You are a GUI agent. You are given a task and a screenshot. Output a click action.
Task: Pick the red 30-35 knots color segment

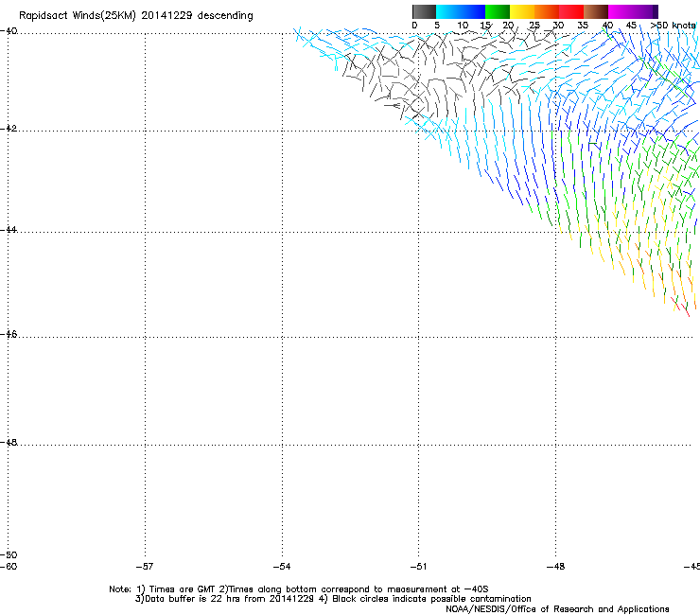(x=571, y=11)
